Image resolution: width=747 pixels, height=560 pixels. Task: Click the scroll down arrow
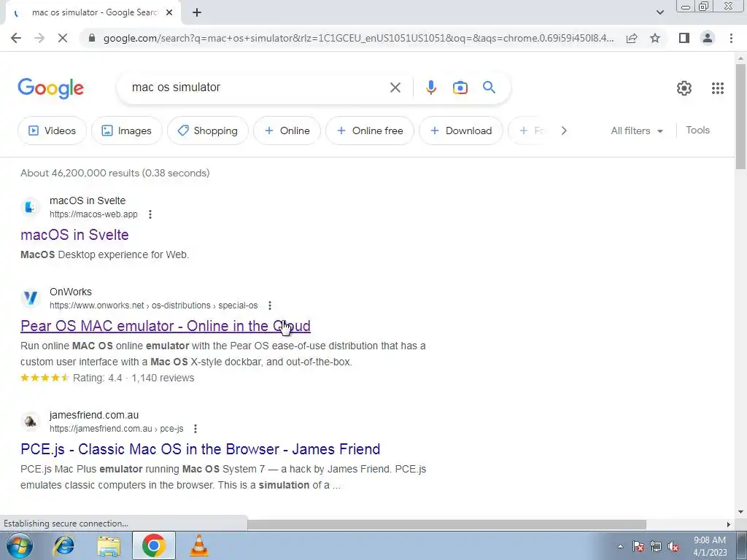pyautogui.click(x=740, y=511)
